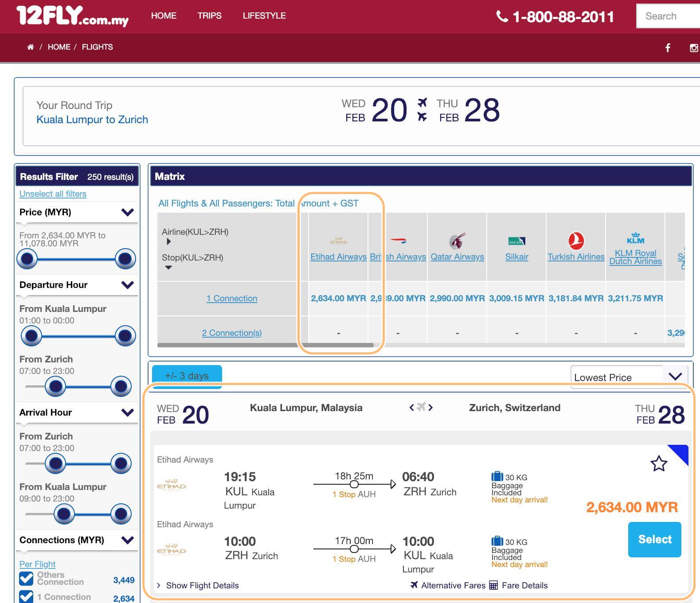The height and width of the screenshot is (603, 700).
Task: Click the Silkair airline link
Action: coord(516,257)
